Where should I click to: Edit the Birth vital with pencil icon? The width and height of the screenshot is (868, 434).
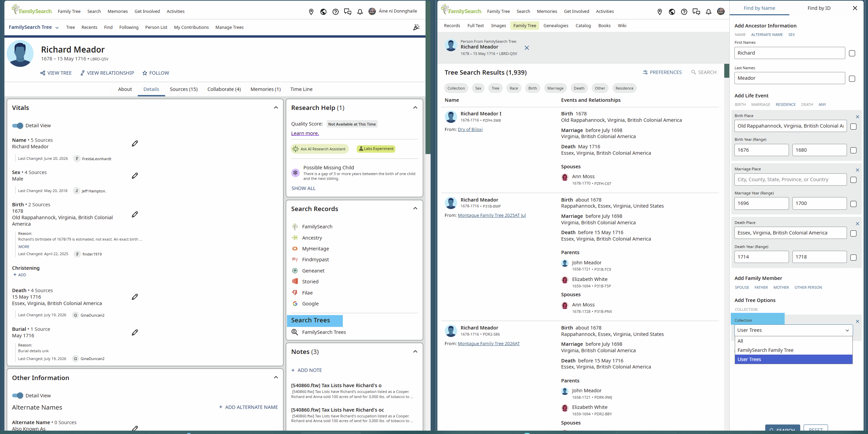pyautogui.click(x=135, y=214)
